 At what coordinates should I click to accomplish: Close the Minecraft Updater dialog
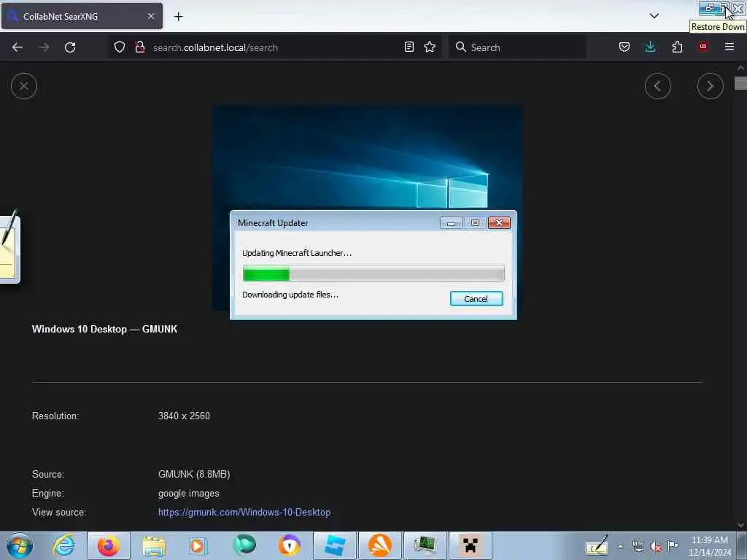click(499, 223)
